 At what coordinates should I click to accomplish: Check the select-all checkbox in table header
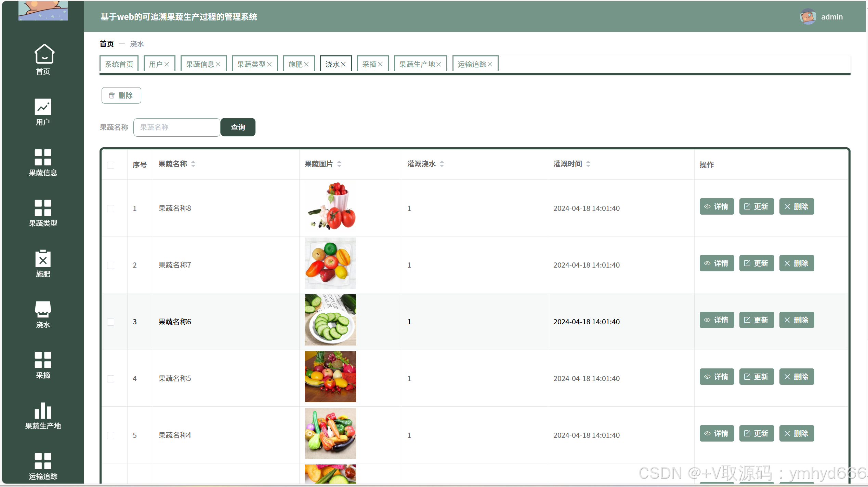tap(110, 165)
